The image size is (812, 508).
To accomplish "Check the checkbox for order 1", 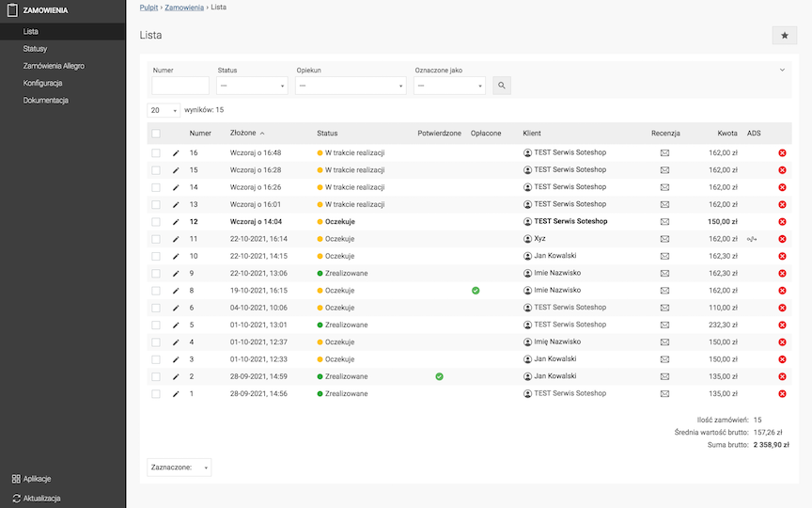I will click(x=156, y=394).
